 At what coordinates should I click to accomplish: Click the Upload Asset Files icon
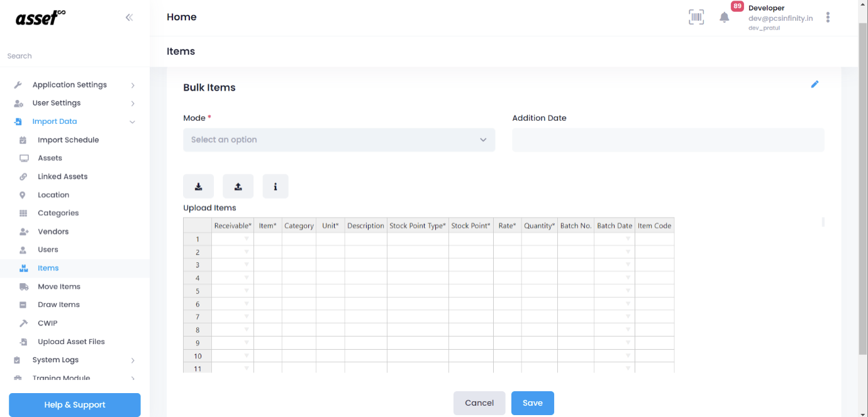point(23,342)
